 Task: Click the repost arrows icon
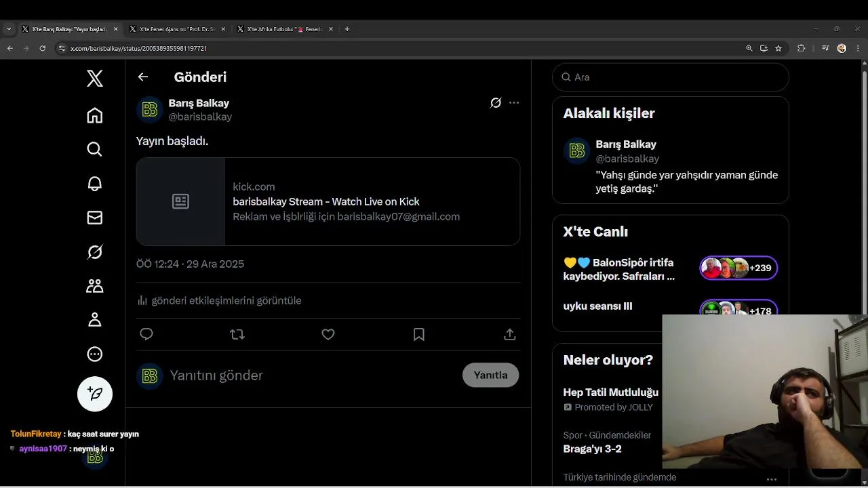pyautogui.click(x=237, y=334)
